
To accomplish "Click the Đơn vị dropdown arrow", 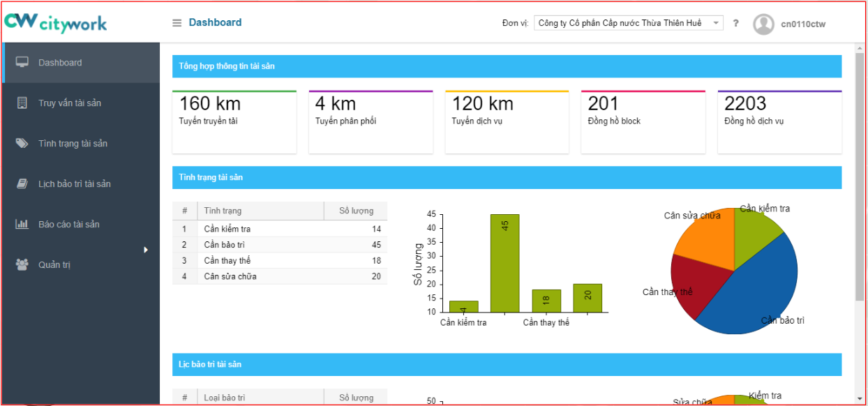I will 716,24.
